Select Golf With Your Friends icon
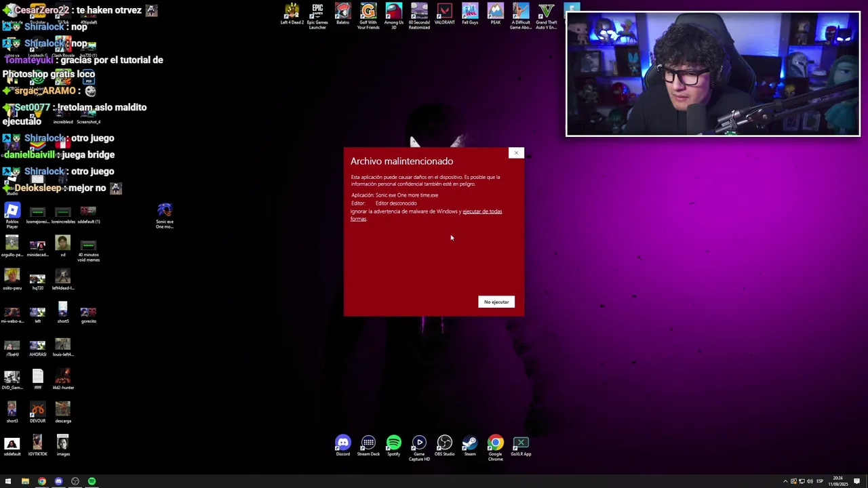 coord(368,16)
